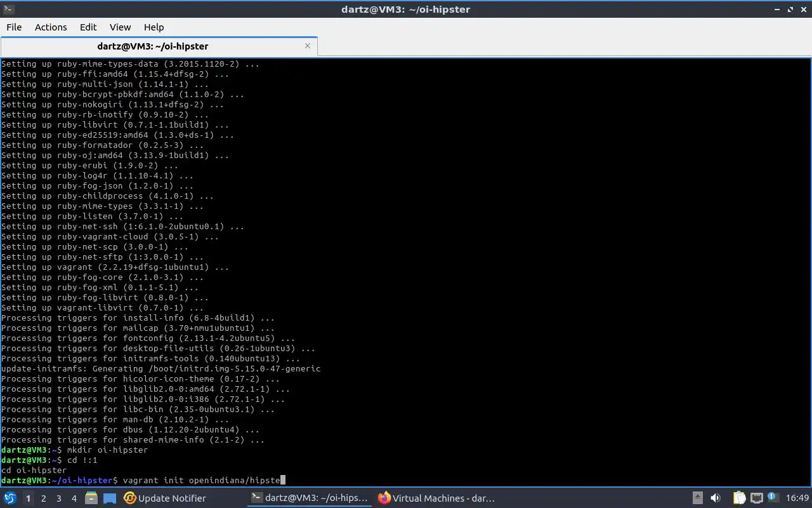Click 'Setting up vagrant-libvirt (0.7.0-1)' line
The height and width of the screenshot is (508, 812).
102,307
